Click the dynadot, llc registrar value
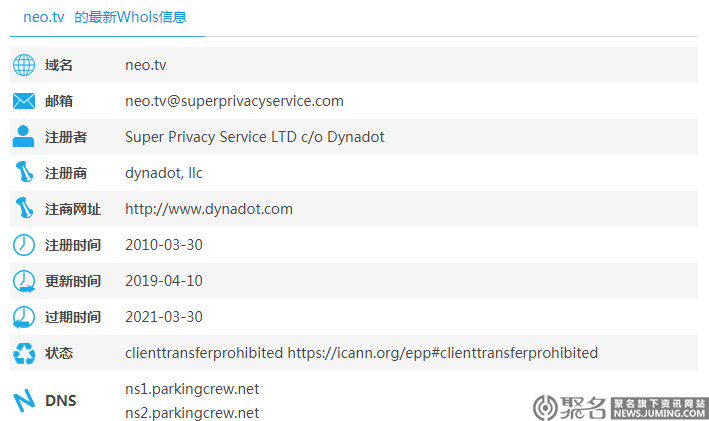This screenshot has width=709, height=421. 164,173
